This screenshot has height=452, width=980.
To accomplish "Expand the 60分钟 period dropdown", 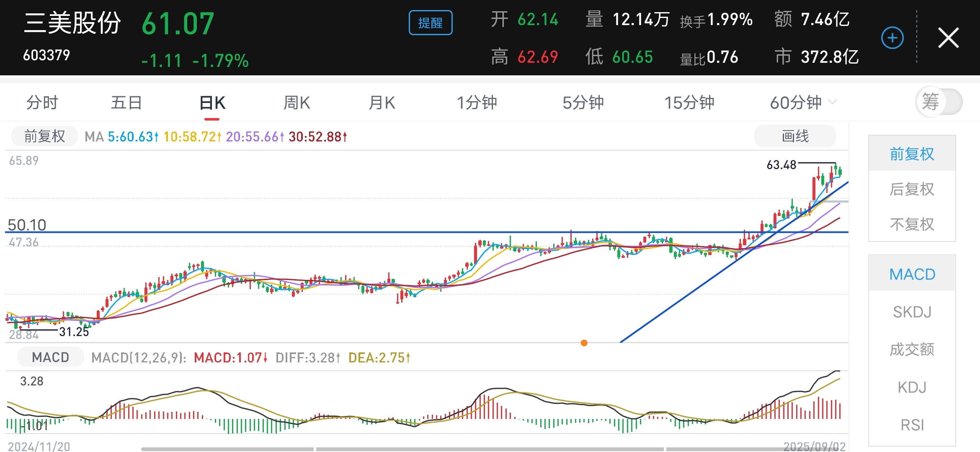I will click(x=803, y=103).
